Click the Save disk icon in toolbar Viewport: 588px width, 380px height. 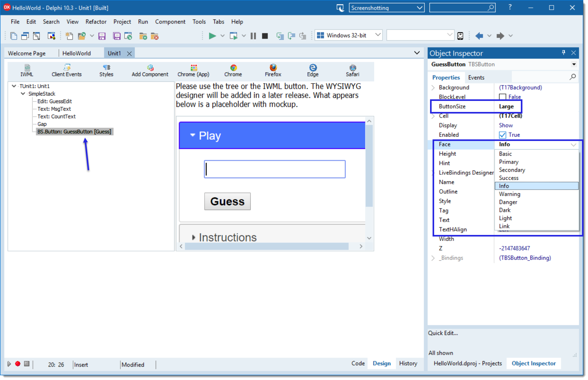pyautogui.click(x=102, y=36)
